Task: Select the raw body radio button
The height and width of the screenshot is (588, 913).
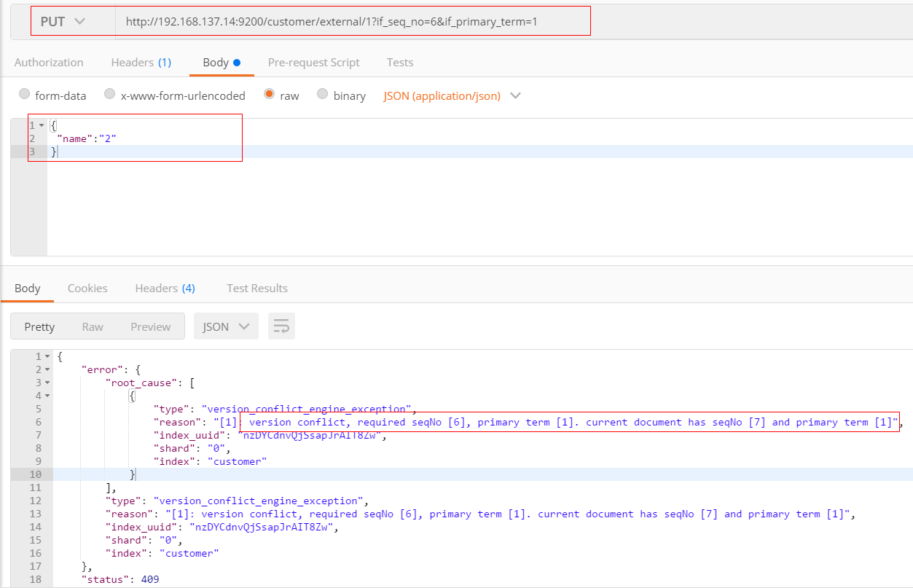Action: [270, 95]
